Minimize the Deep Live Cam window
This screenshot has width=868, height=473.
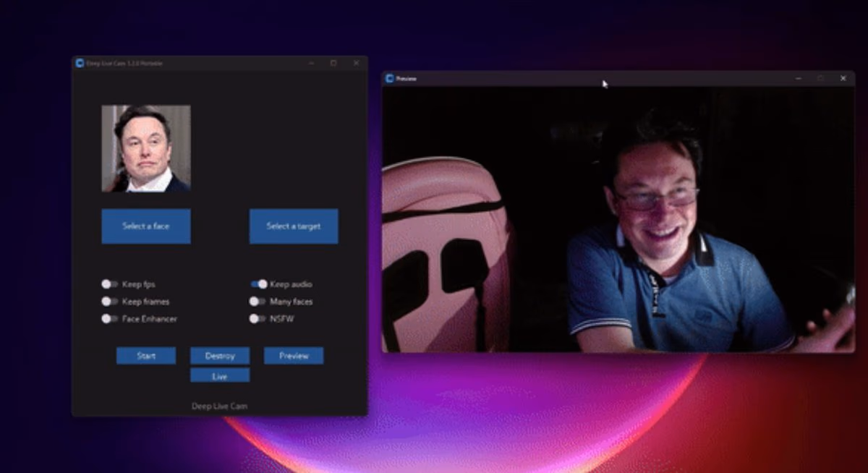tap(311, 63)
